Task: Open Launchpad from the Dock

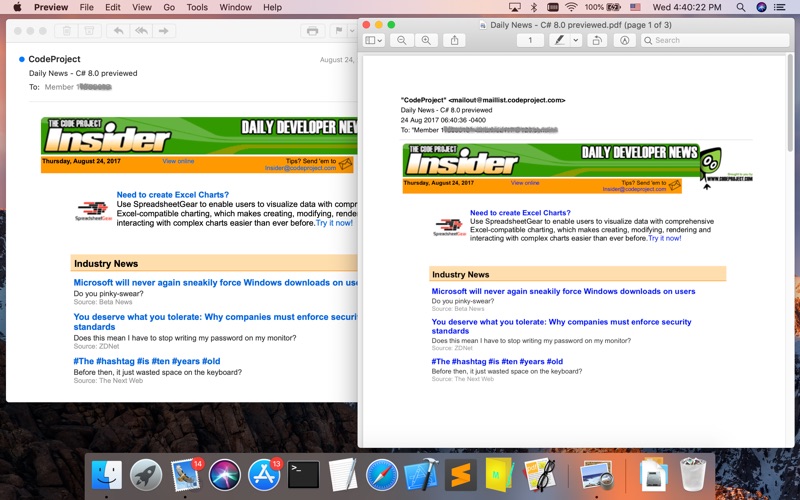Action: click(146, 475)
